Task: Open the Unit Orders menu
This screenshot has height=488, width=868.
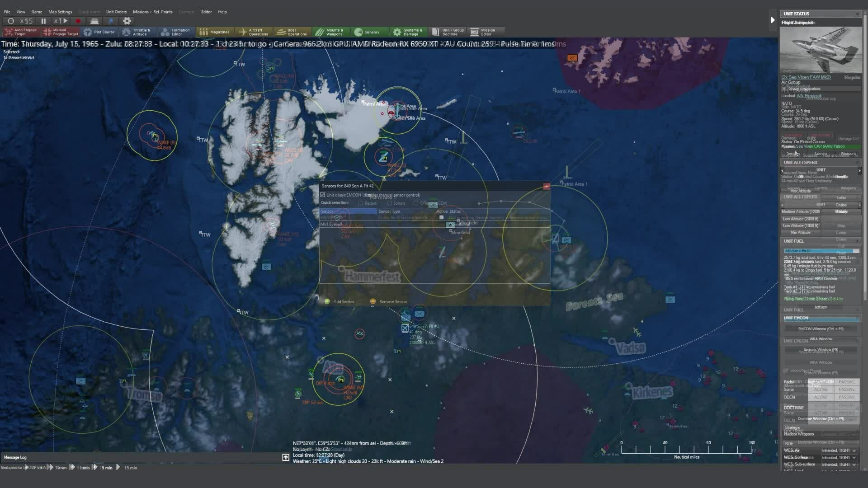Action: point(116,12)
